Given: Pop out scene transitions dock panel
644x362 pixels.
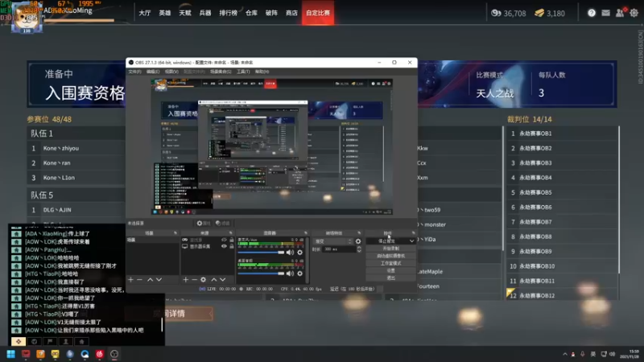Looking at the screenshot, I should 359,233.
